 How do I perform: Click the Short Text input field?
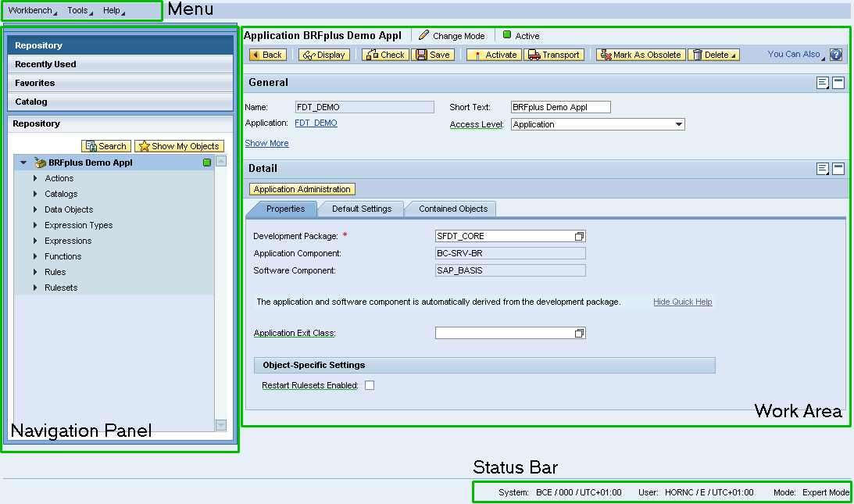tap(560, 107)
